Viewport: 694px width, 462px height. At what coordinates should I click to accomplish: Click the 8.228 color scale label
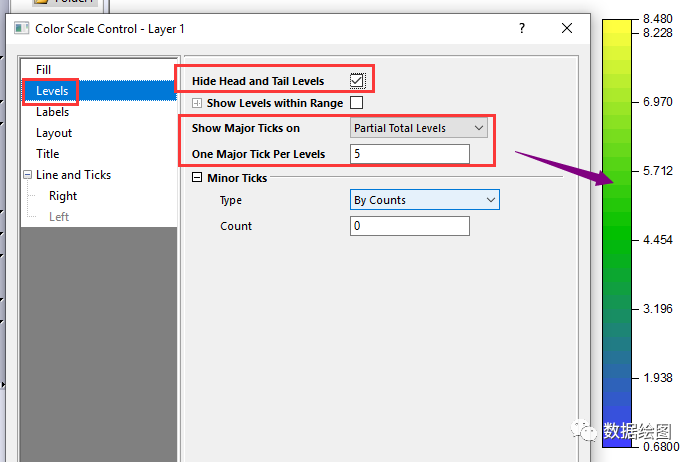click(658, 33)
